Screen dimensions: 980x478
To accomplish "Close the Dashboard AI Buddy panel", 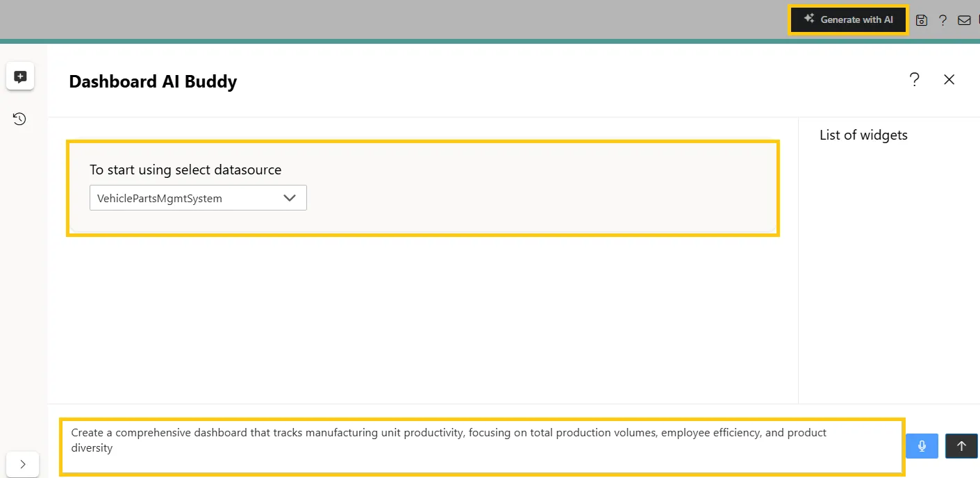I will pos(949,79).
